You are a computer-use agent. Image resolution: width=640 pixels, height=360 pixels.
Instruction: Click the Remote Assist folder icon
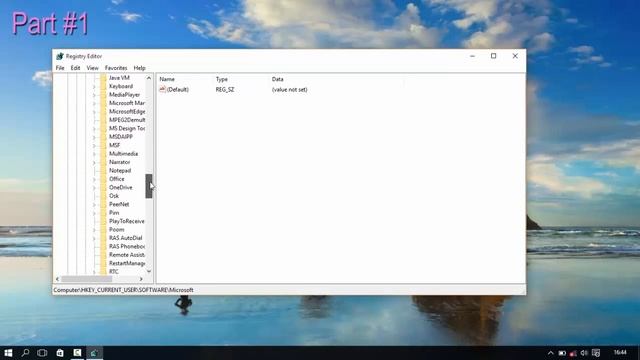(x=103, y=255)
